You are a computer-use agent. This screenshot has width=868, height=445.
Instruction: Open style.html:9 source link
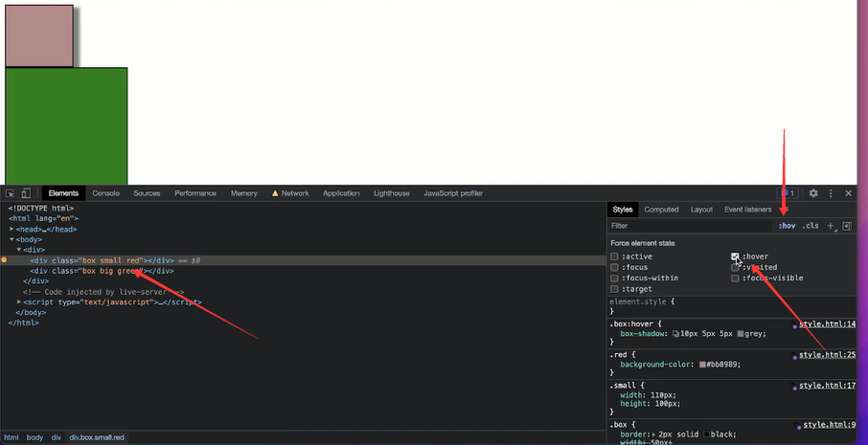click(x=830, y=425)
